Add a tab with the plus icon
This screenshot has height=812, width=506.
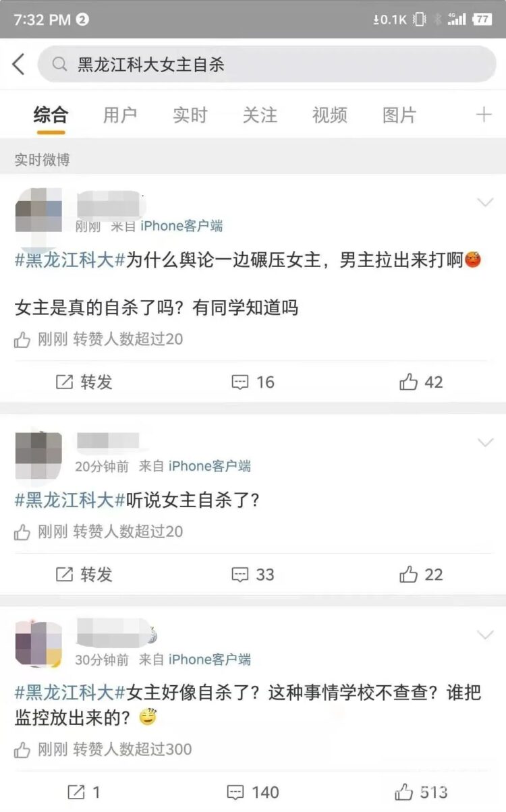point(484,115)
